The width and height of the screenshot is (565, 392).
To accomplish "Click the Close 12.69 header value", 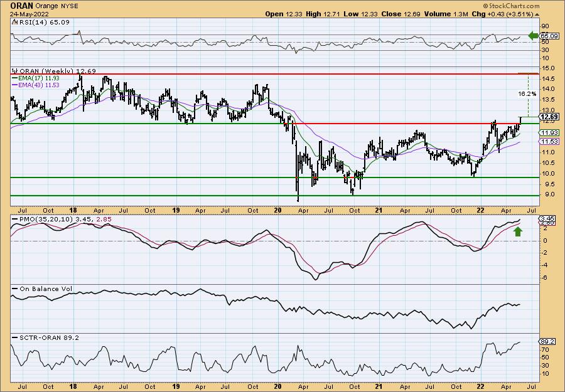I will (399, 14).
